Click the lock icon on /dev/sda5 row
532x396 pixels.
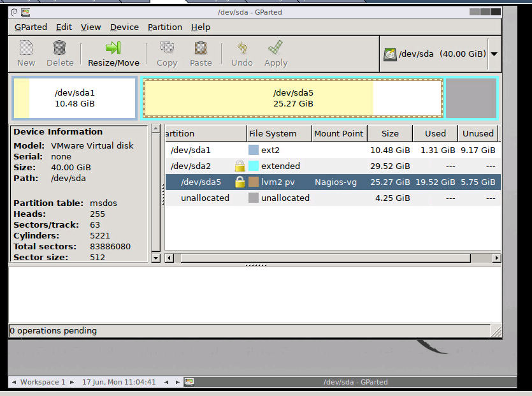click(x=240, y=182)
